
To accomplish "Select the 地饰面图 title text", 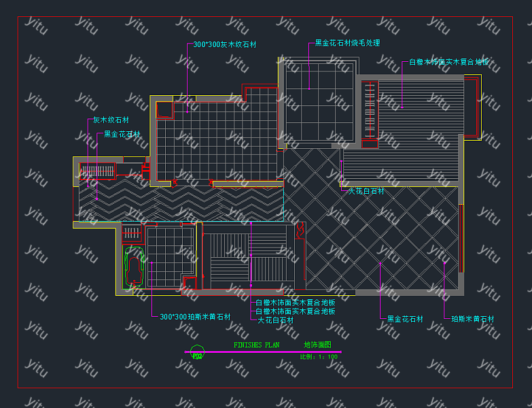I will coord(317,345).
